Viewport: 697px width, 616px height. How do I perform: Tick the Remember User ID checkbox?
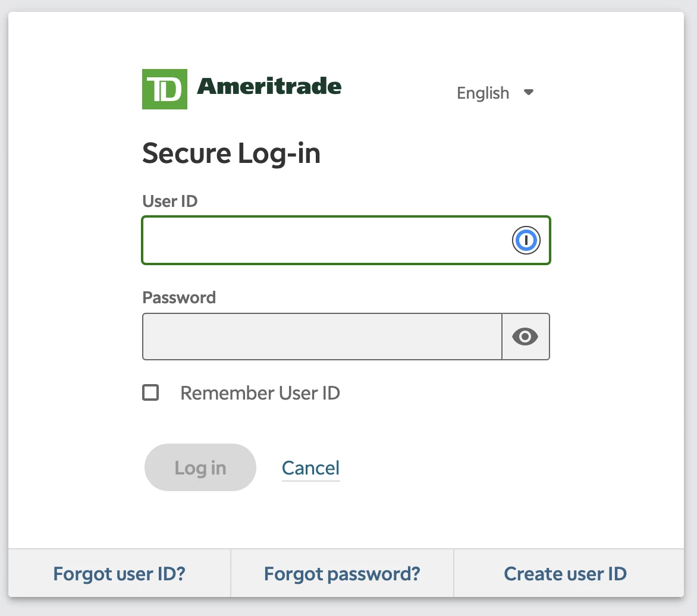pyautogui.click(x=150, y=392)
